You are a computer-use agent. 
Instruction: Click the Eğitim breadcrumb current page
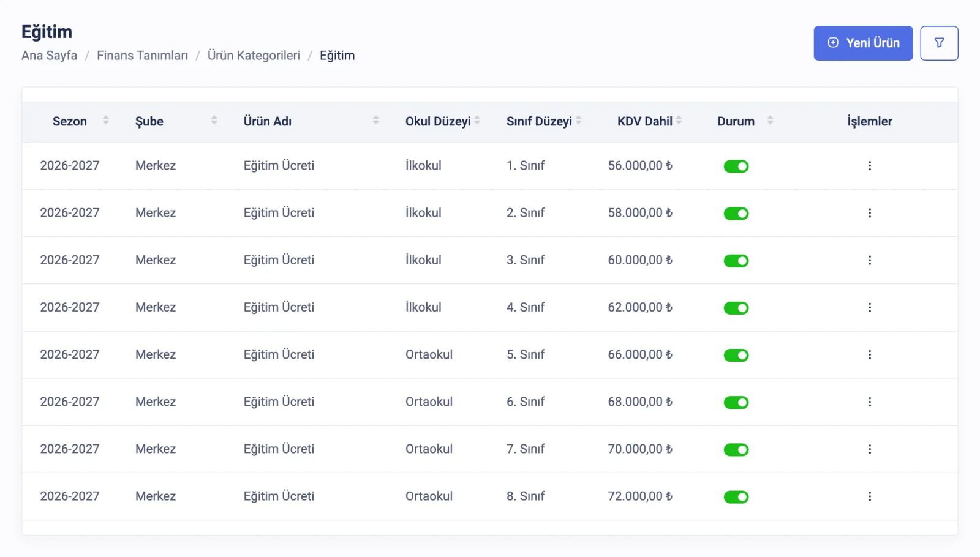pyautogui.click(x=337, y=56)
